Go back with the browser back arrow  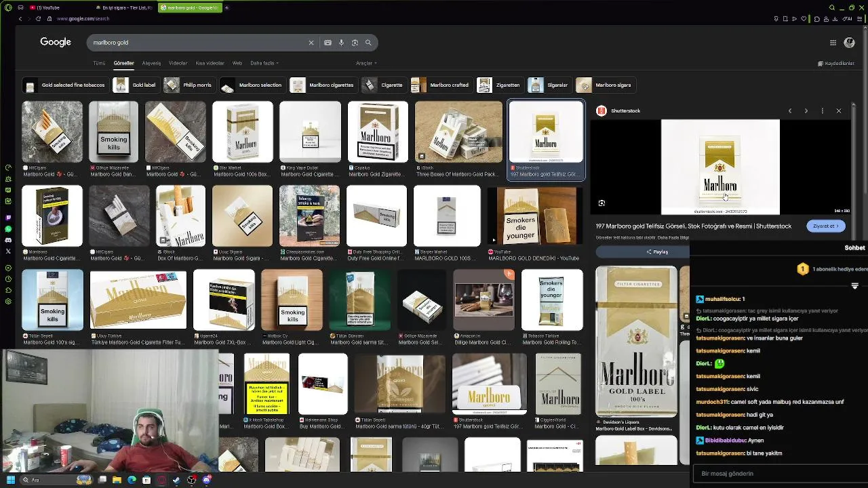[x=20, y=18]
